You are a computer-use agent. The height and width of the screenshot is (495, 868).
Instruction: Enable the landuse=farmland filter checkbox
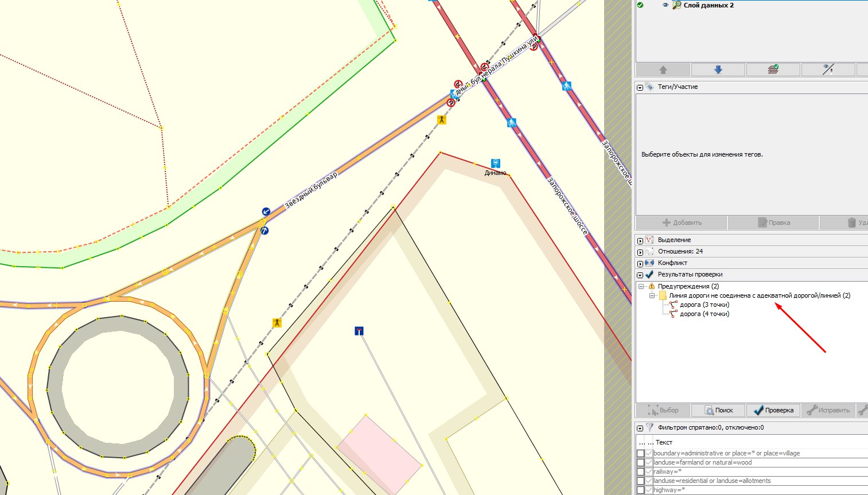pyautogui.click(x=641, y=462)
